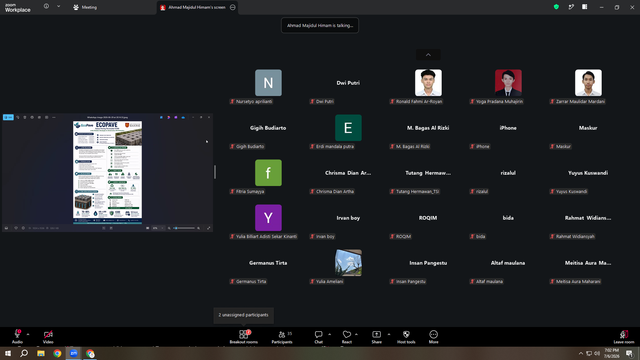
Task: Click the icon beside the green shield
Action: click(x=571, y=7)
